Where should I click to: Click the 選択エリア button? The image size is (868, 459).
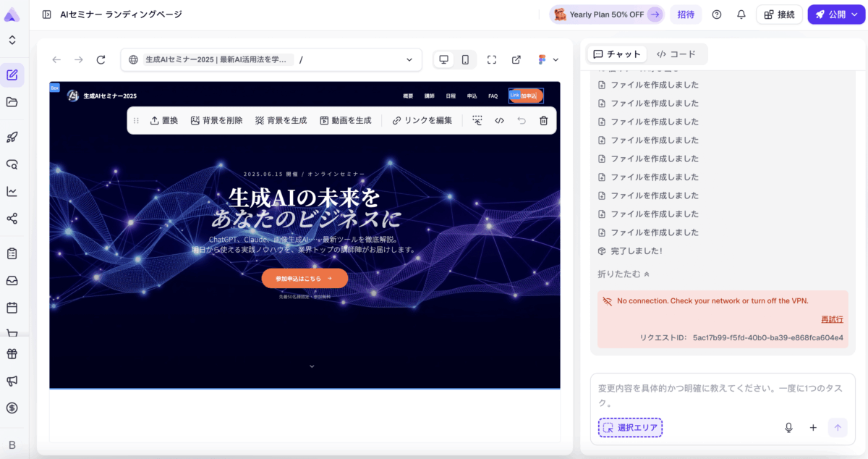coord(630,428)
